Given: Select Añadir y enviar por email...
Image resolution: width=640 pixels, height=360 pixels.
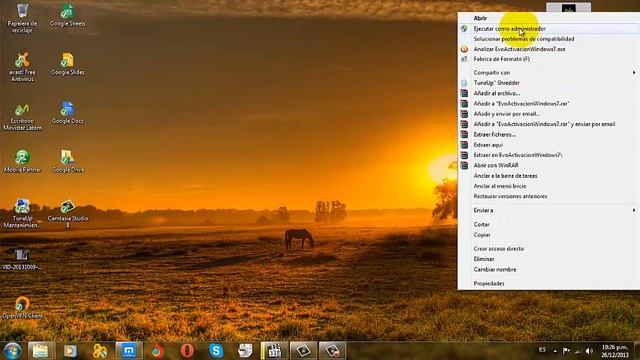Looking at the screenshot, I should tap(548, 114).
